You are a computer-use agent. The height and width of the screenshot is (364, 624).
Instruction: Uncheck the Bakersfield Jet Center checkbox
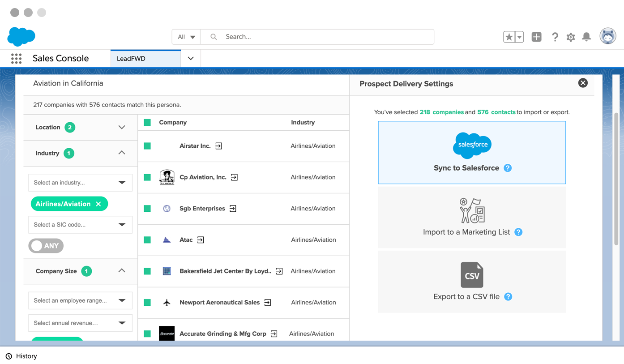(x=147, y=271)
